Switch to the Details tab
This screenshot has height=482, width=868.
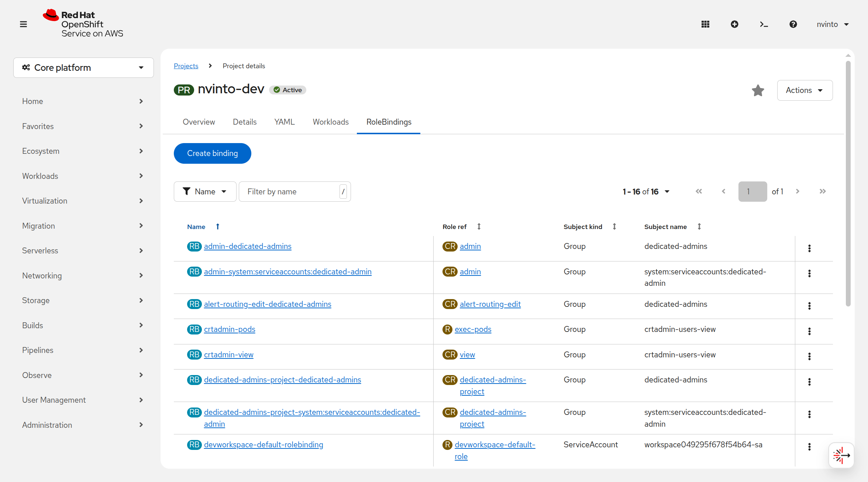(245, 122)
